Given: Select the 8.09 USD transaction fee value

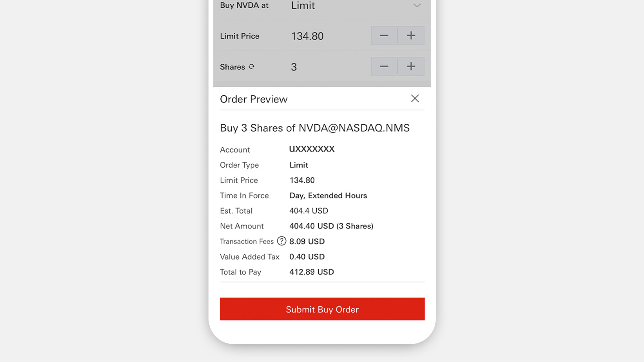Looking at the screenshot, I should [307, 241].
